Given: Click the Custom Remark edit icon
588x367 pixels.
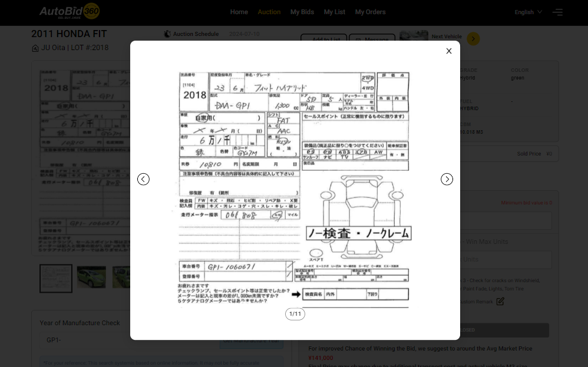Looking at the screenshot, I should (500, 302).
